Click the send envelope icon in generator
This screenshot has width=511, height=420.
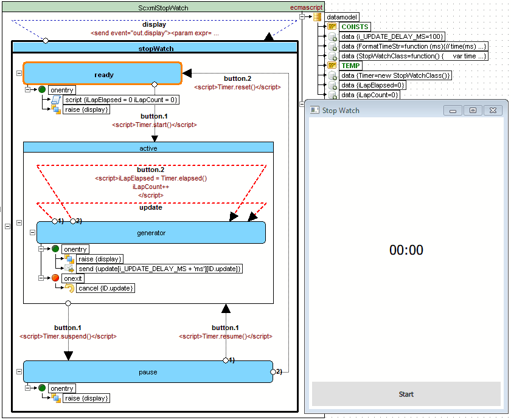(x=69, y=268)
